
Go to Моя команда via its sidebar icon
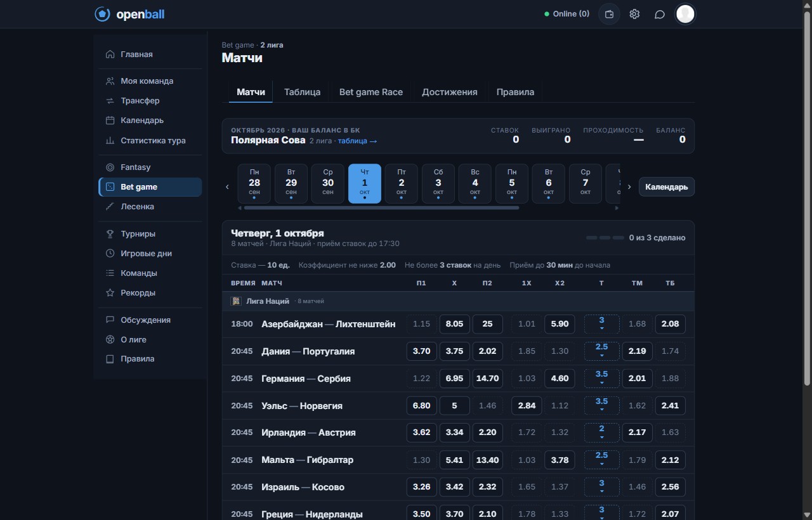click(110, 81)
